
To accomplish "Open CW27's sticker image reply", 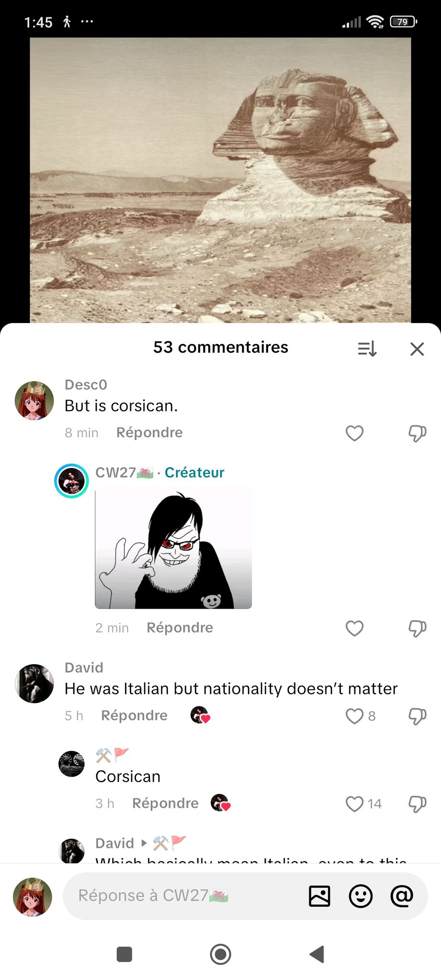I will point(173,548).
